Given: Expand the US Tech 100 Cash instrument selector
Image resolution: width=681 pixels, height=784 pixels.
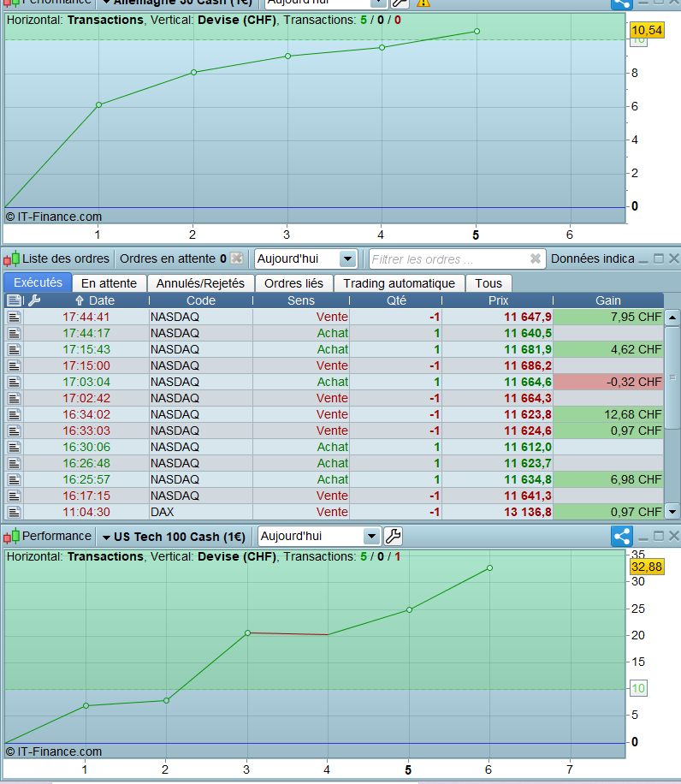Looking at the screenshot, I should (174, 537).
